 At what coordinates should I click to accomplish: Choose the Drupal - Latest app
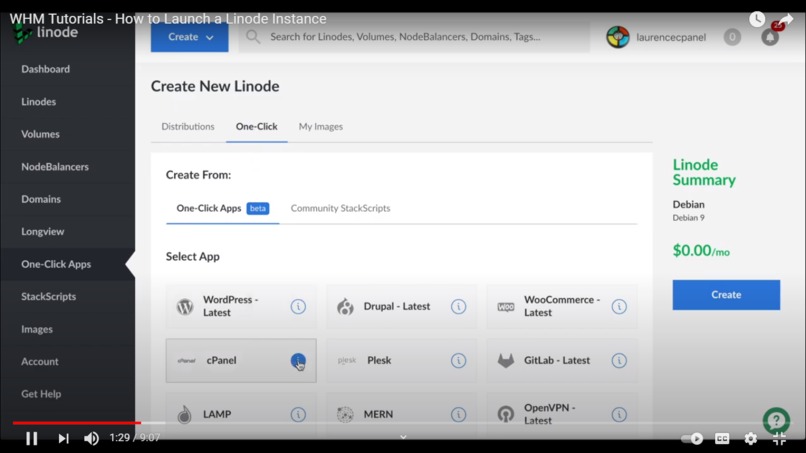(401, 306)
